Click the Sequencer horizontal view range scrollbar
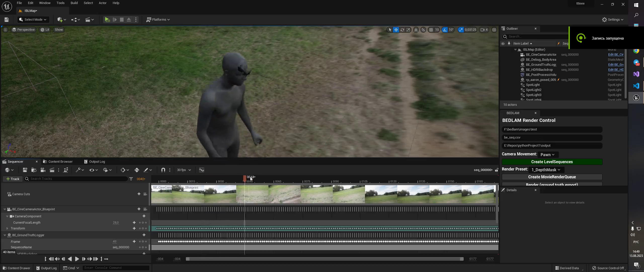644x272 pixels. 325,259
